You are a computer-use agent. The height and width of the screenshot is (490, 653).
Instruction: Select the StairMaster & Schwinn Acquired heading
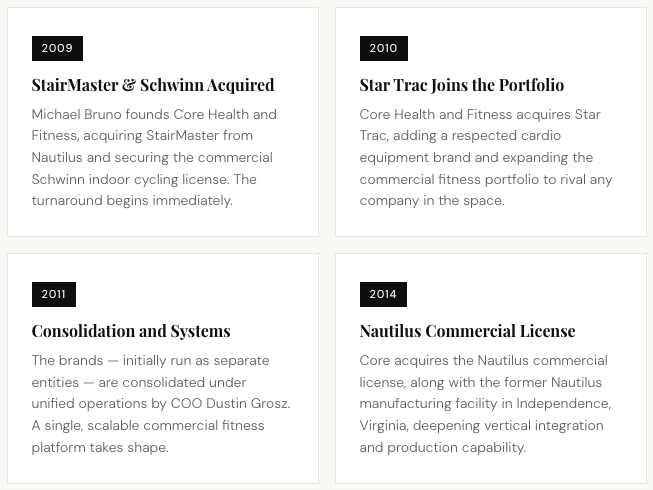(153, 85)
